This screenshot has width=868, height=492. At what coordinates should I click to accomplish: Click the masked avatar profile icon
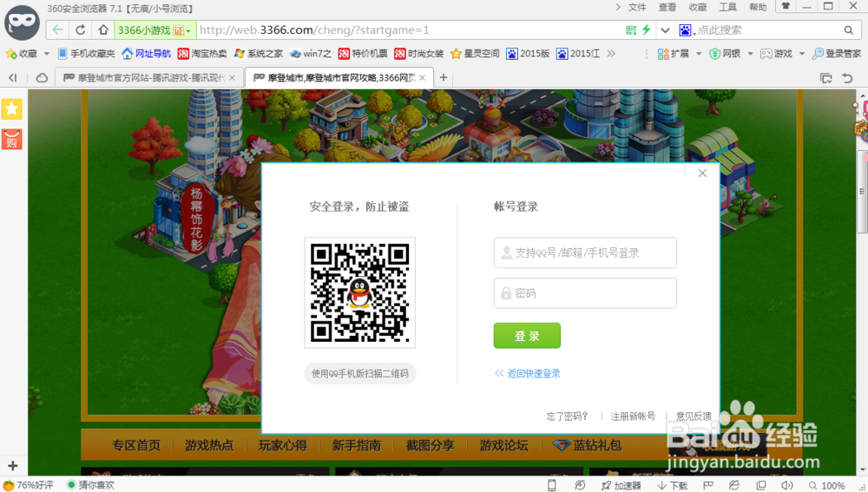coord(23,23)
